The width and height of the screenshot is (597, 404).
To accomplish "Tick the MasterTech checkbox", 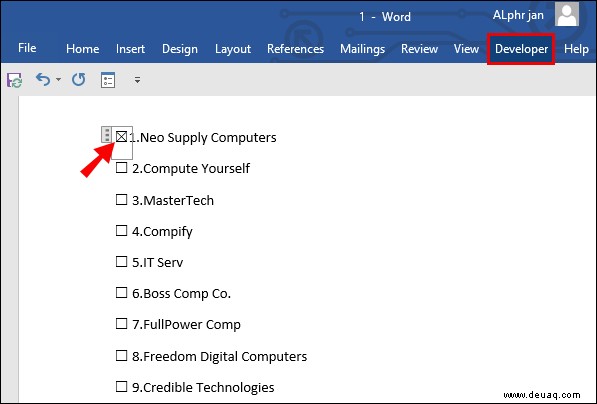I will point(121,200).
